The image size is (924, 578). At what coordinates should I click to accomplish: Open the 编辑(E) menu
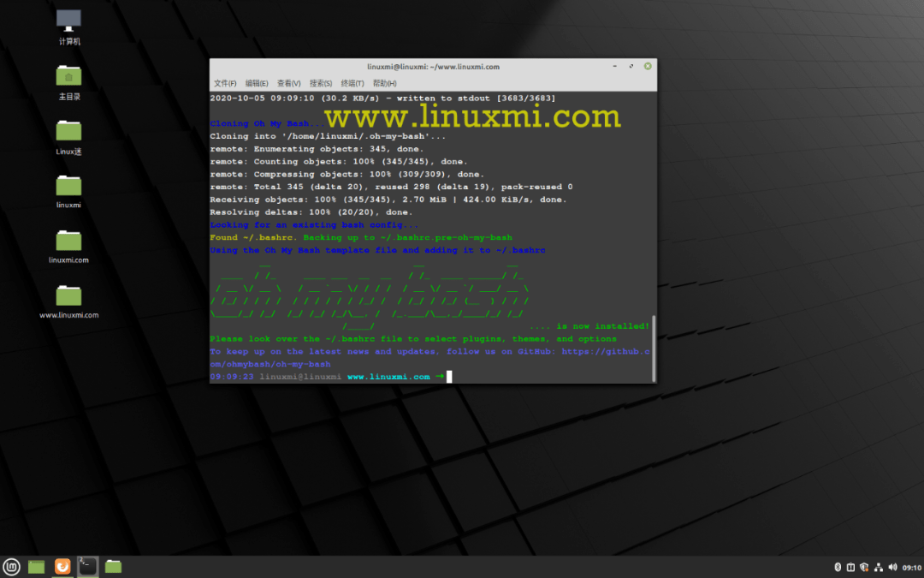tap(256, 83)
